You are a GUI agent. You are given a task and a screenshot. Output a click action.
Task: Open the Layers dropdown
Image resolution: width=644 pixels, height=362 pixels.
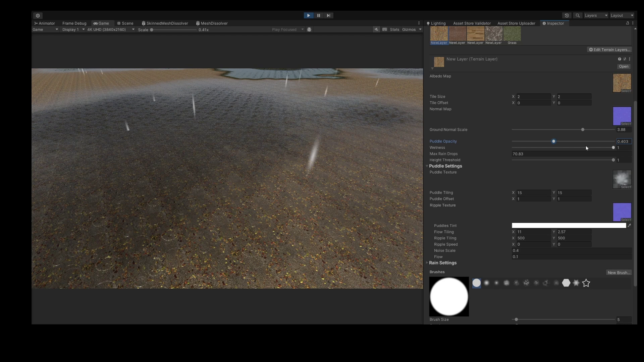(x=596, y=15)
